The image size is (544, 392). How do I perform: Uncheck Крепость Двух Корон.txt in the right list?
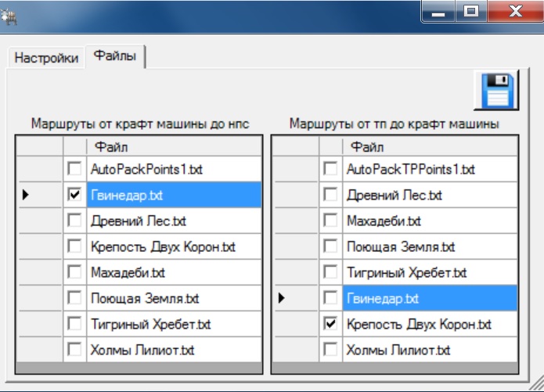click(331, 324)
